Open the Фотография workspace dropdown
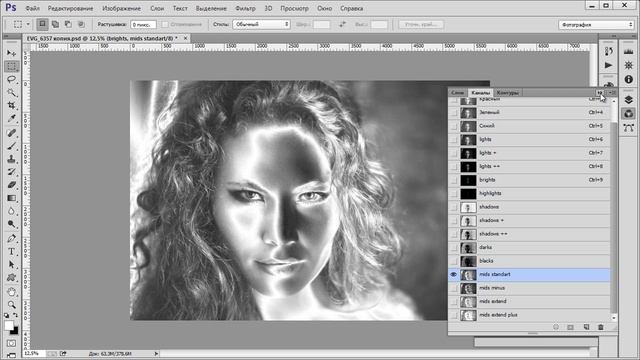The height and width of the screenshot is (360, 640). (x=596, y=25)
